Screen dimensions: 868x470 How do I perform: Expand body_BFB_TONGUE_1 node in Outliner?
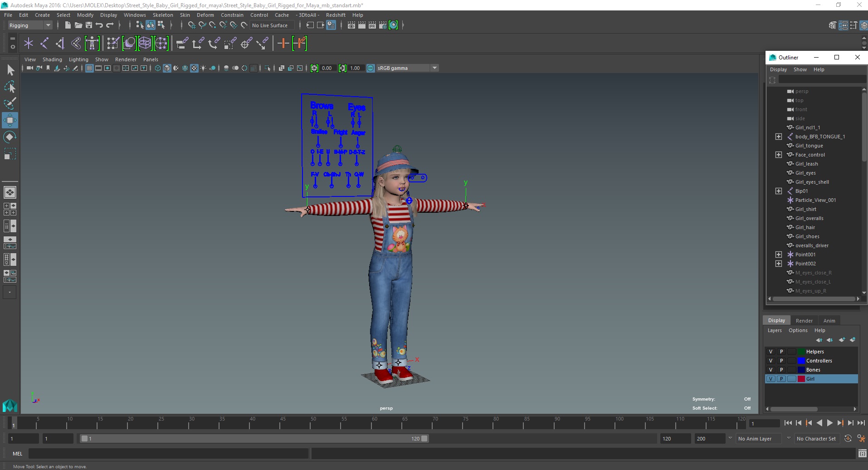click(x=779, y=137)
